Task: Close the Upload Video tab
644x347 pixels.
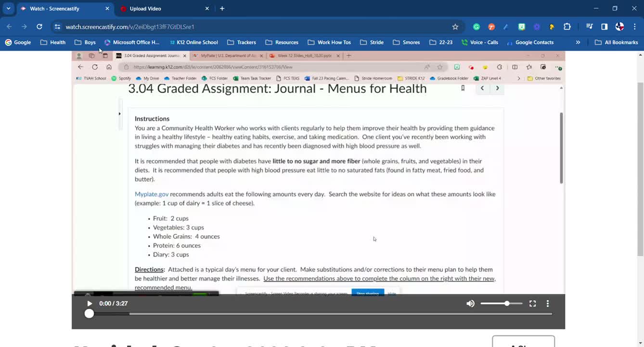Action: 207,9
